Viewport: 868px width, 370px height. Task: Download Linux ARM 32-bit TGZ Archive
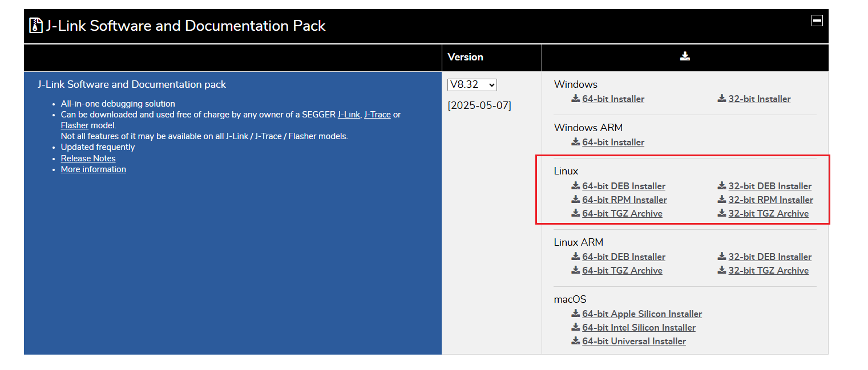[x=768, y=270]
